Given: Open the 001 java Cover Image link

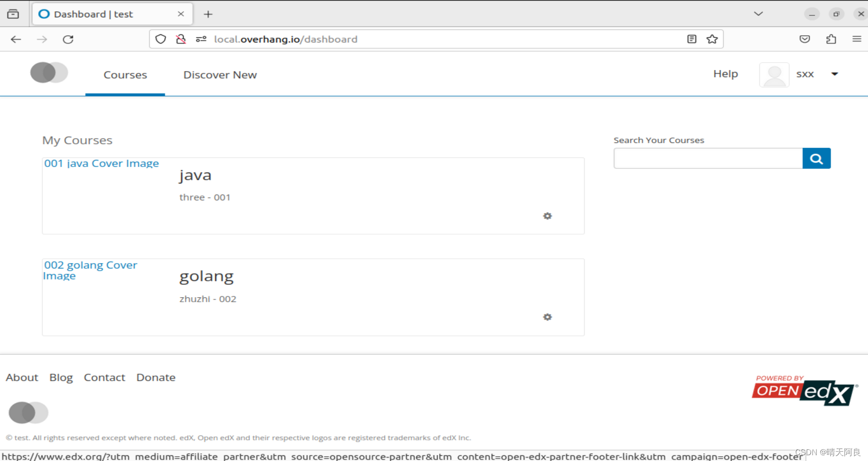Looking at the screenshot, I should click(x=101, y=163).
